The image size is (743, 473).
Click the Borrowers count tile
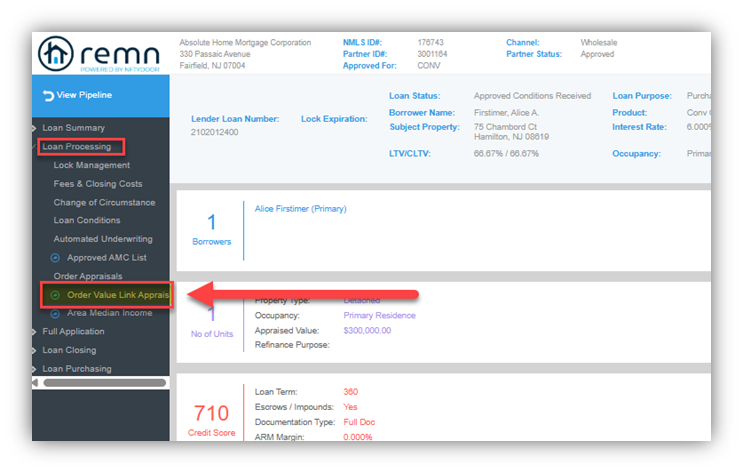[x=211, y=229]
